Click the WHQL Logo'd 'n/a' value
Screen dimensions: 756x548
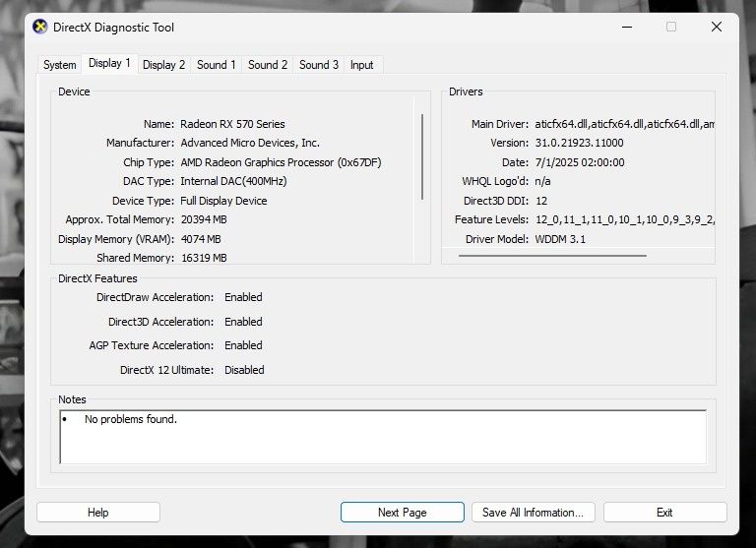[x=543, y=181]
